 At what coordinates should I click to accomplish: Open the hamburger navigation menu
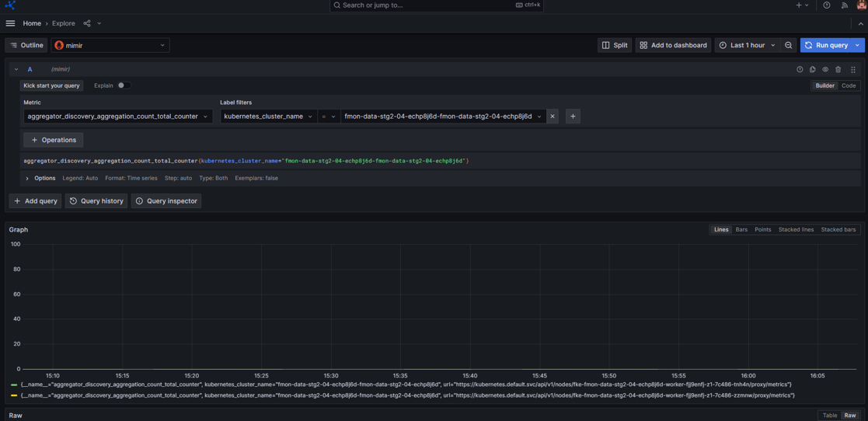[10, 23]
